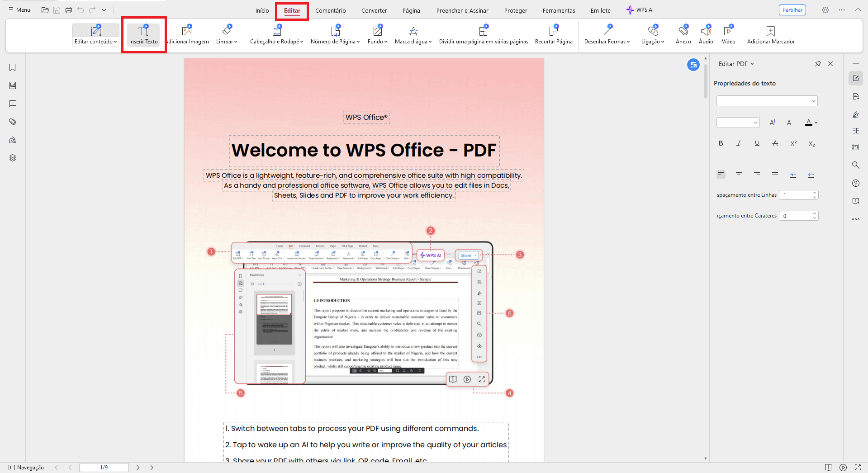Center align the text
The width and height of the screenshot is (868, 473).
739,175
